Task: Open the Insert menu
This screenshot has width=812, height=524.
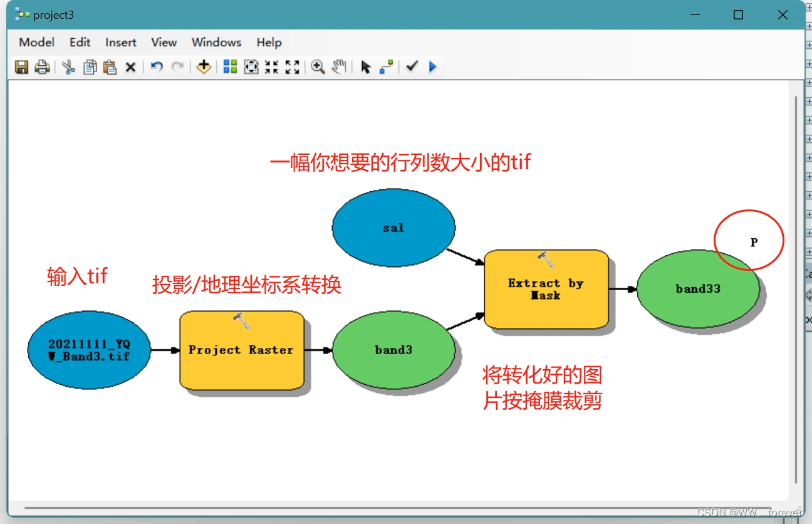Action: click(121, 43)
